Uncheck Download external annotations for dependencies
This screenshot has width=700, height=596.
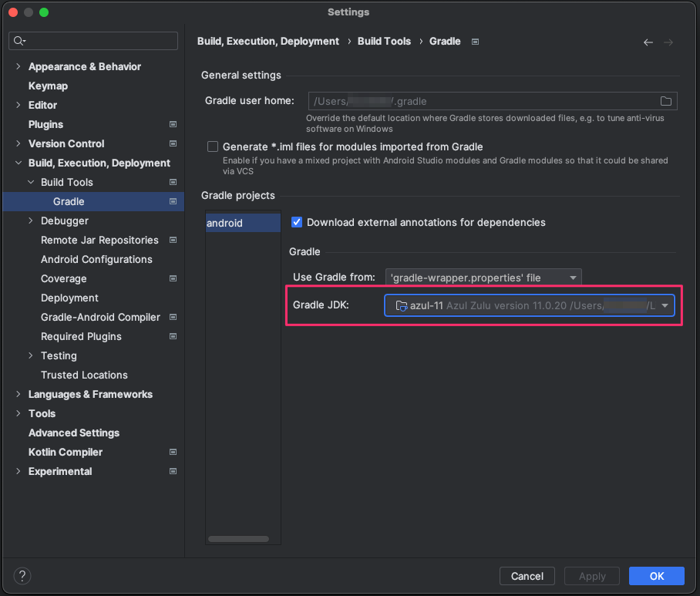[x=297, y=222]
